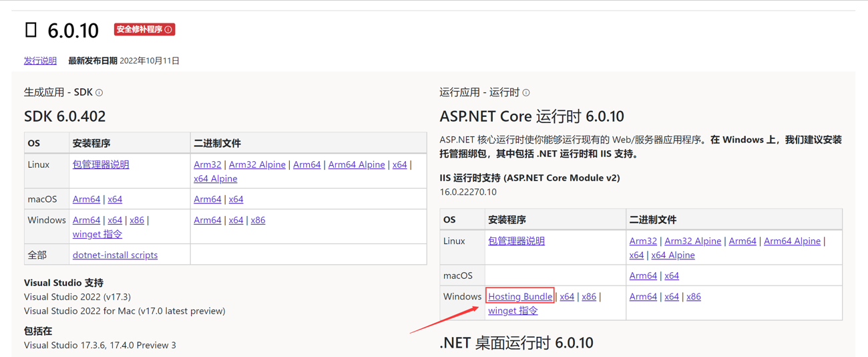The image size is (868, 357).
Task: Click ASP.NET Core runtime winget 指令 link
Action: point(513,310)
